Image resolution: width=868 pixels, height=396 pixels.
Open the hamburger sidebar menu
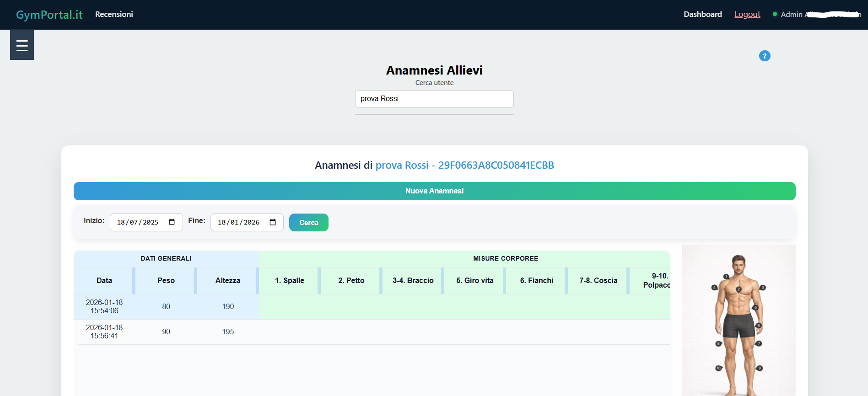click(x=22, y=45)
